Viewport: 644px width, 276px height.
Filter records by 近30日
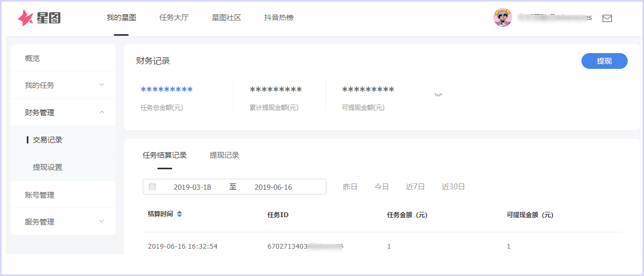(453, 187)
